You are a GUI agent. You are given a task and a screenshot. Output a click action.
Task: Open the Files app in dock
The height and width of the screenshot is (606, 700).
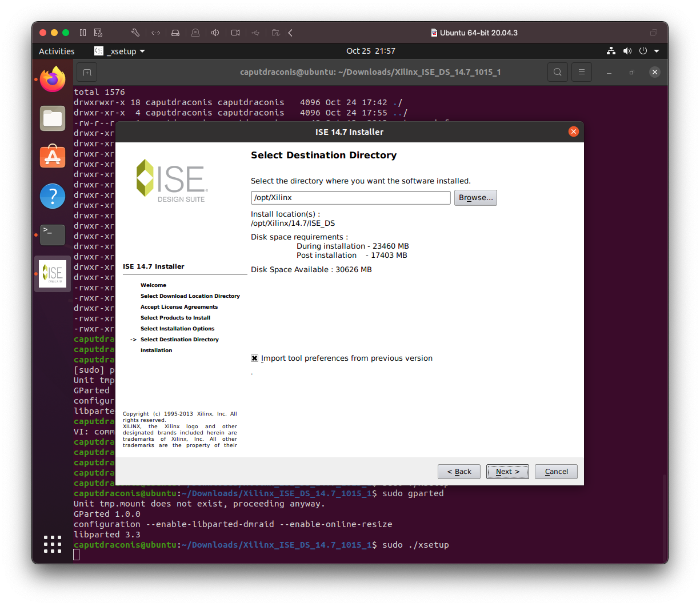click(53, 118)
